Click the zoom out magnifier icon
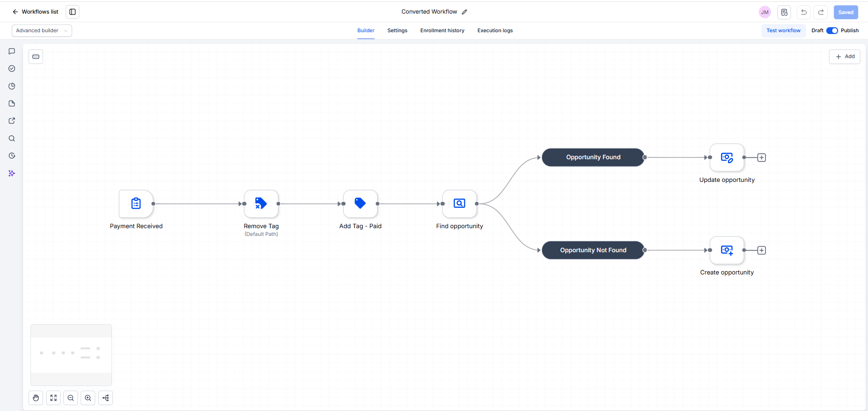This screenshot has width=868, height=411. tap(71, 398)
